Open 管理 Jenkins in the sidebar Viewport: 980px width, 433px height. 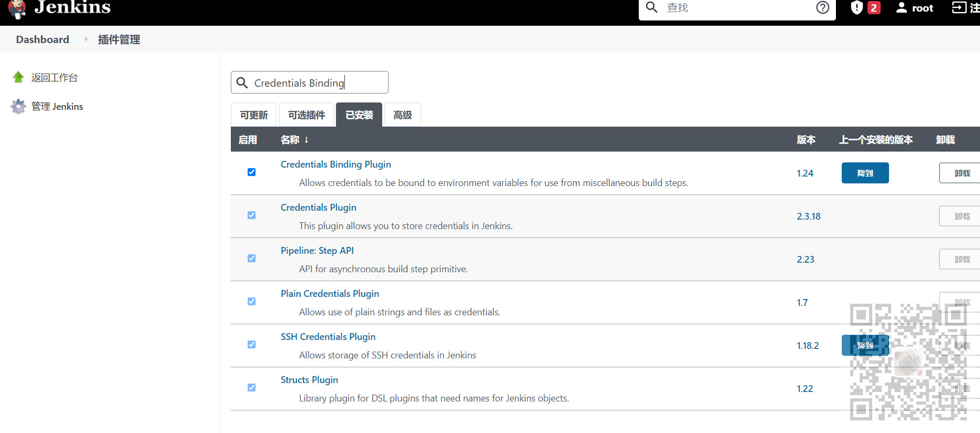pyautogui.click(x=57, y=107)
